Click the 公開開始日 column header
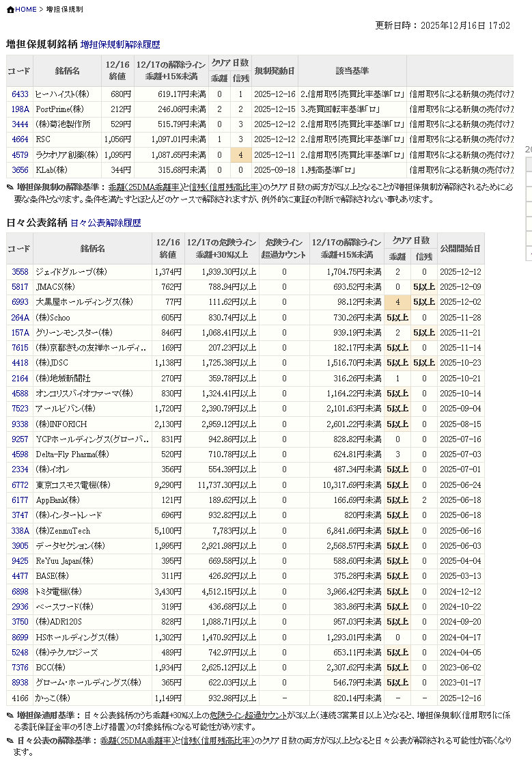The height and width of the screenshot is (764, 532). tap(460, 248)
